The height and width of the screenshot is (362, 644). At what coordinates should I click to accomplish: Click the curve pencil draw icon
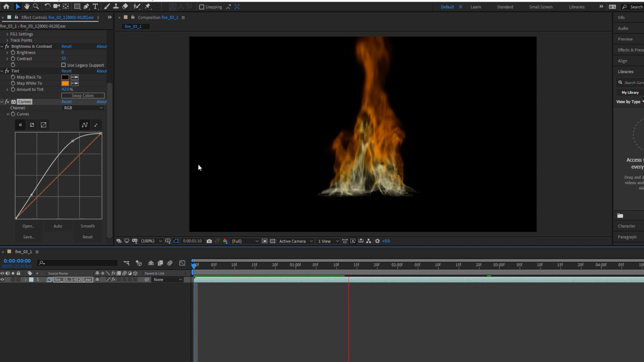pyautogui.click(x=96, y=125)
